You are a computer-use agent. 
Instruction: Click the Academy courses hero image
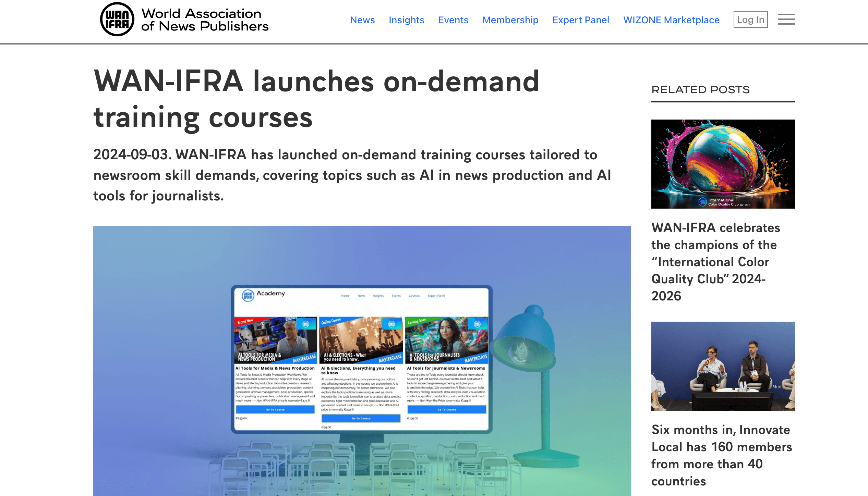click(x=362, y=361)
